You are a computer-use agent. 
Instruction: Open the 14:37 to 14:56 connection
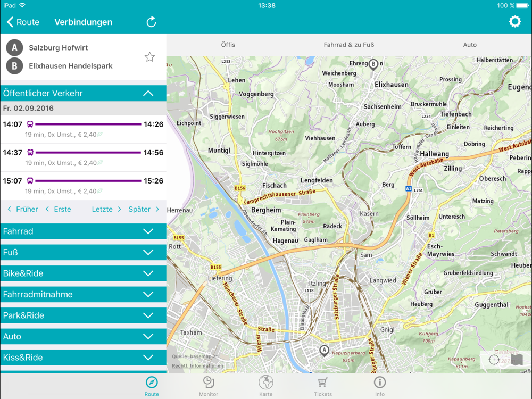point(83,157)
